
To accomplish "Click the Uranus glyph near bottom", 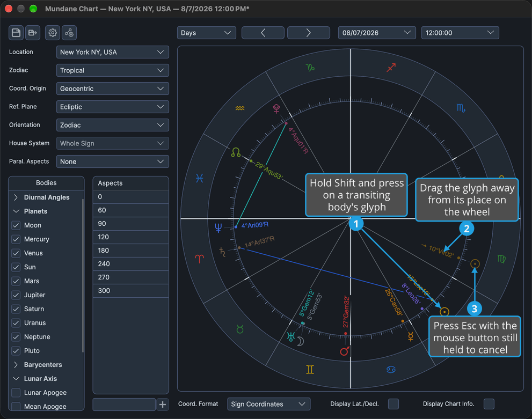I will pos(291,336).
